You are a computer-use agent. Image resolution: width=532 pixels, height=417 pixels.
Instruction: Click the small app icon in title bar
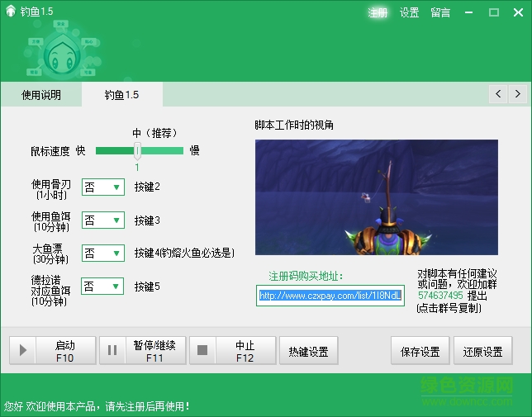10,12
